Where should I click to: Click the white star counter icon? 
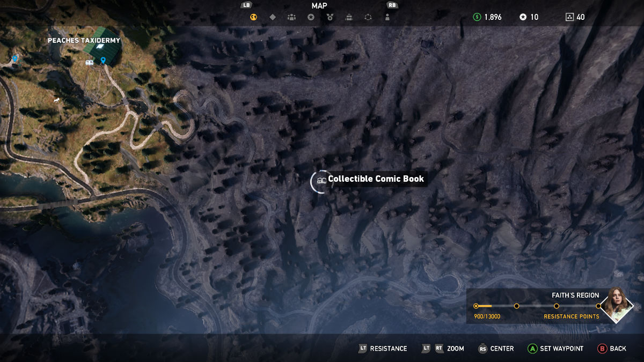[523, 17]
